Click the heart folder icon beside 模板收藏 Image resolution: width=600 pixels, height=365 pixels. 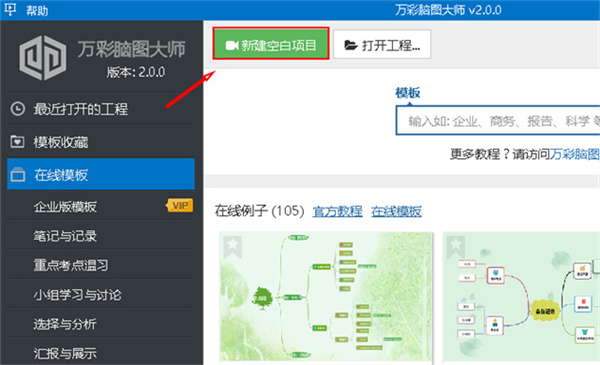pos(17,142)
